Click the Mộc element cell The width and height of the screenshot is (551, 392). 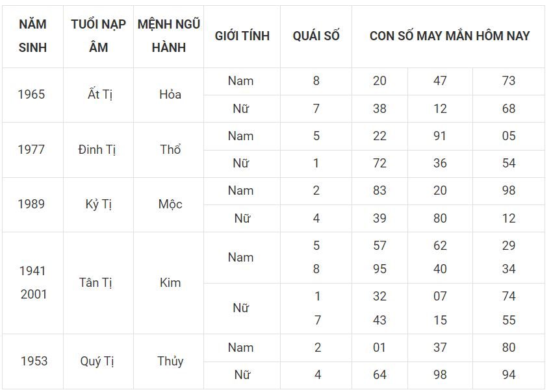[x=170, y=204]
